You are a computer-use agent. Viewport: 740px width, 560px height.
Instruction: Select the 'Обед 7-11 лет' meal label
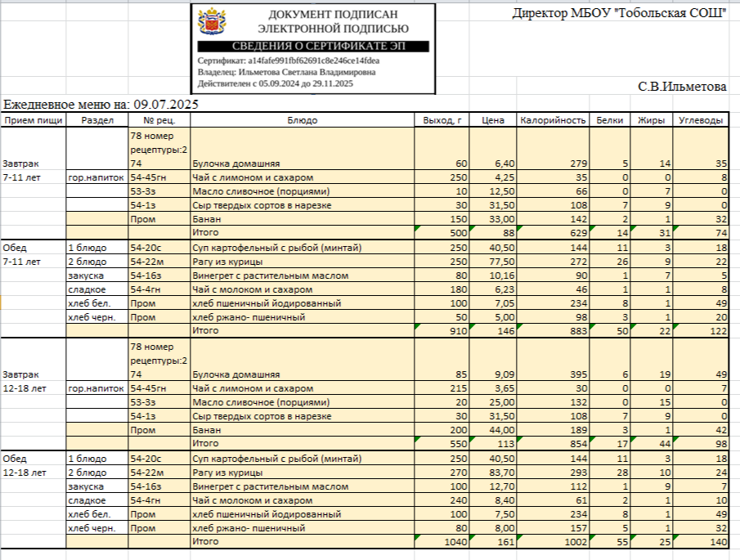pos(22,255)
